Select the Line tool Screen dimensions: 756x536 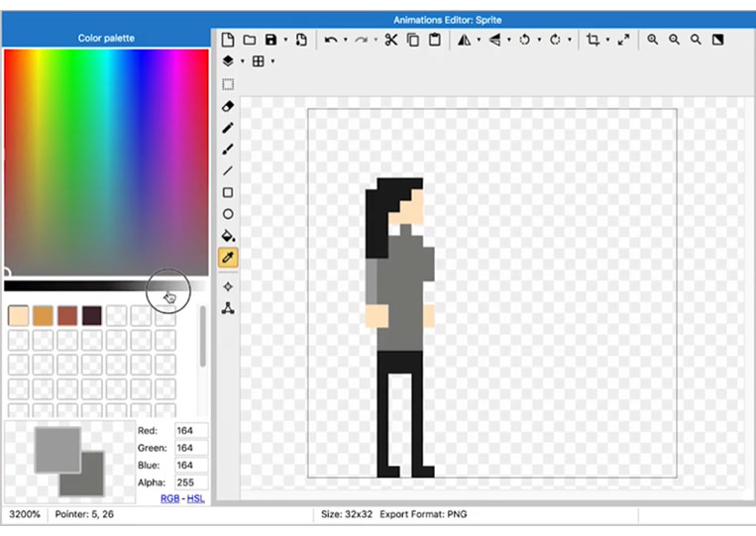point(228,170)
